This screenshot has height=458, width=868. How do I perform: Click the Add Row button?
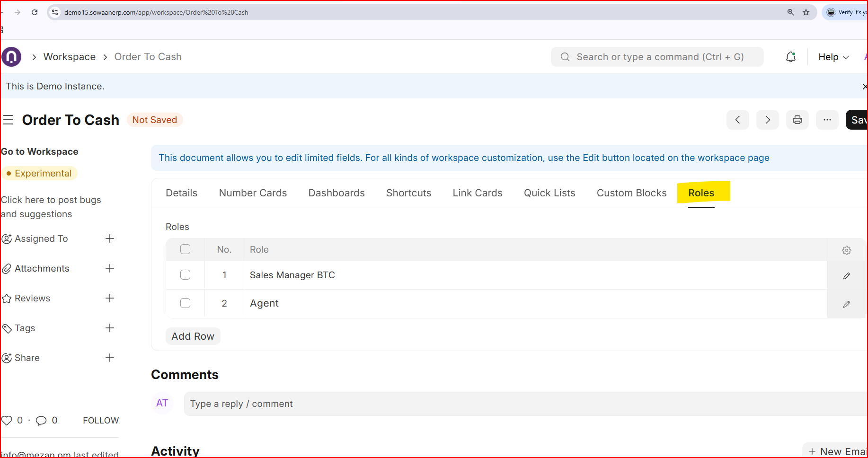(x=193, y=336)
